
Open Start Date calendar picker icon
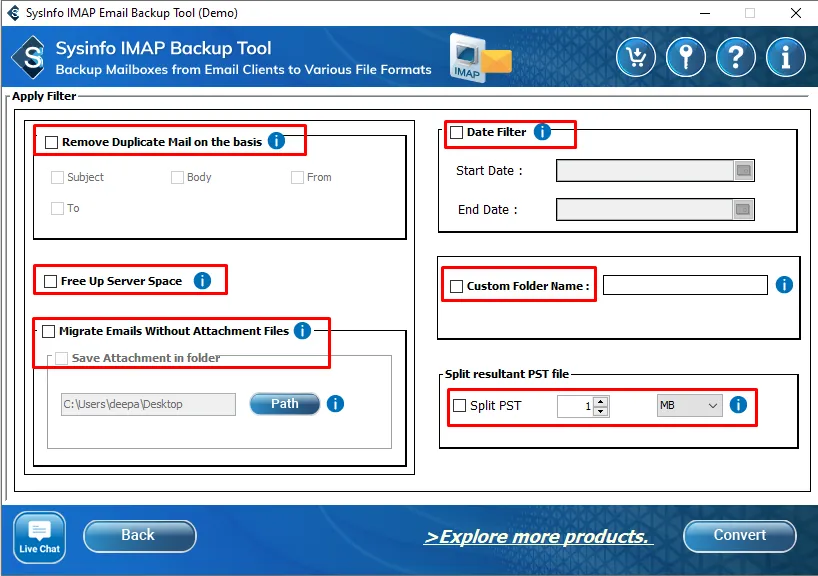pyautogui.click(x=743, y=171)
